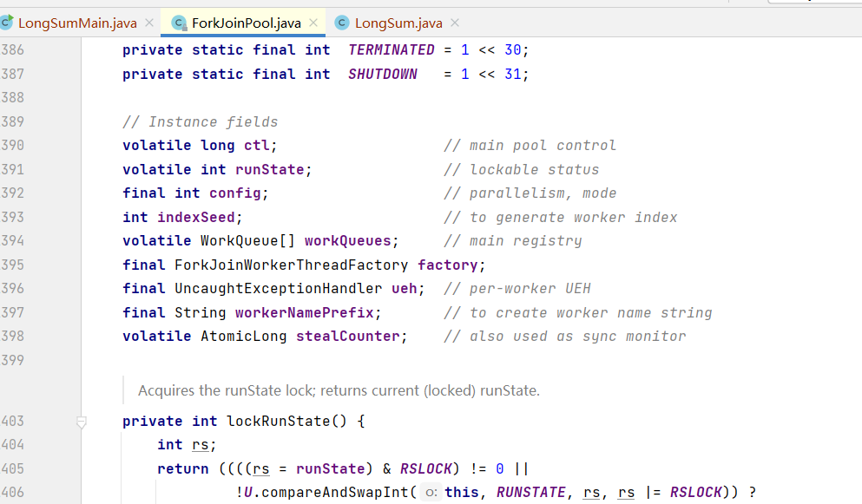Click the SHUTDOWN constant name

[383, 75]
